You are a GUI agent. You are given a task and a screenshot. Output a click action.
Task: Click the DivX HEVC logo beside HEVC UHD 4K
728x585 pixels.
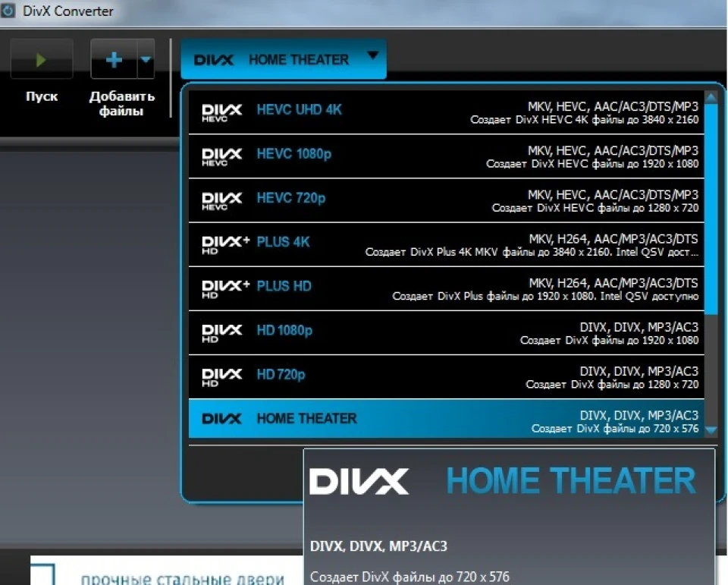[x=222, y=113]
